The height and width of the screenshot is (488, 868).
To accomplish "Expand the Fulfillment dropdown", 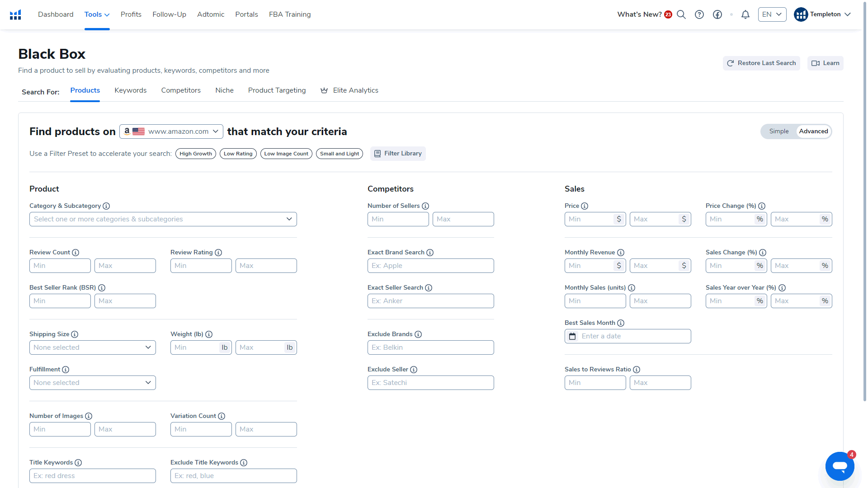I will 92,383.
